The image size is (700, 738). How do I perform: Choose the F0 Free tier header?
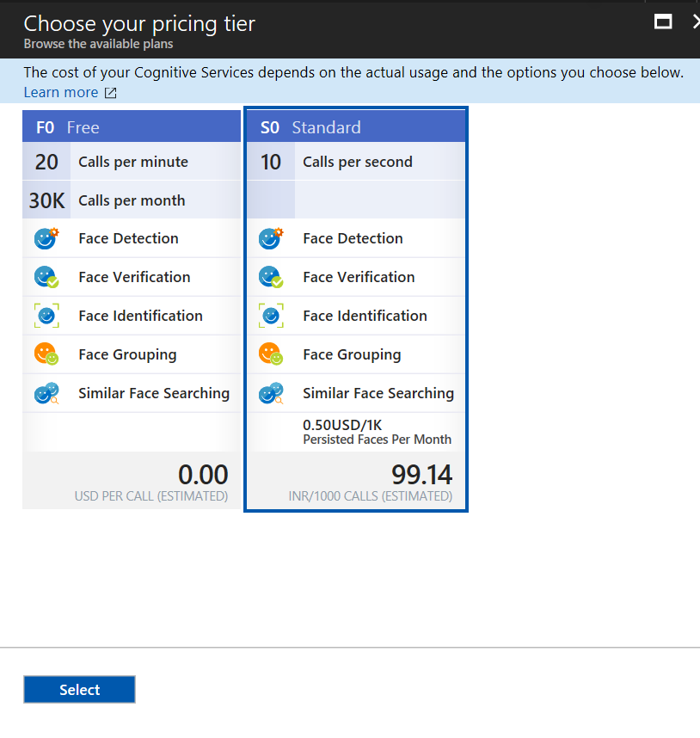pos(132,126)
